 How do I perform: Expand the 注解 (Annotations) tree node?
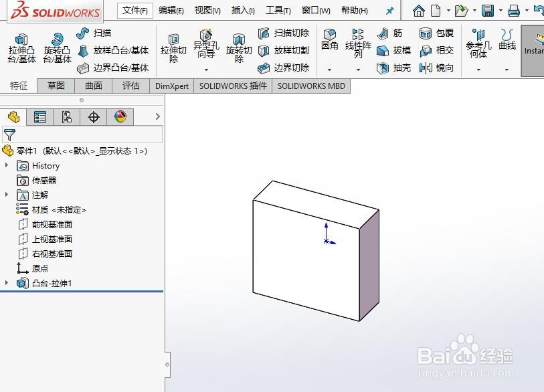point(7,194)
